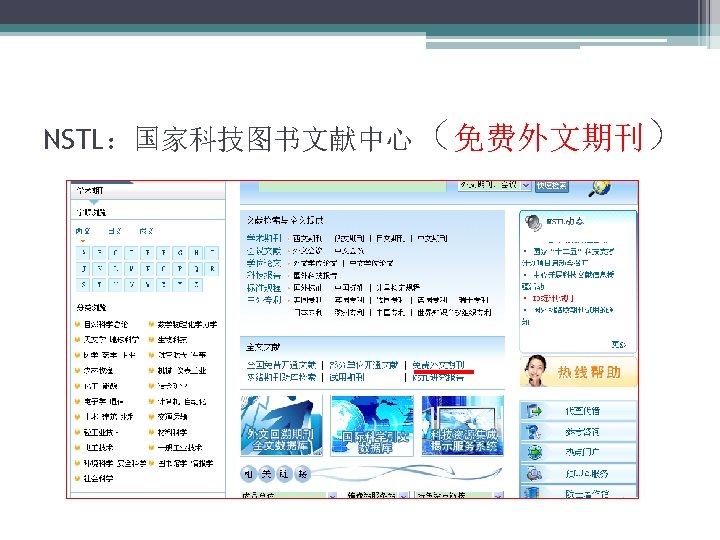This screenshot has height=540, width=720.
Task: Select letter S in the title index
Action: coord(83,285)
